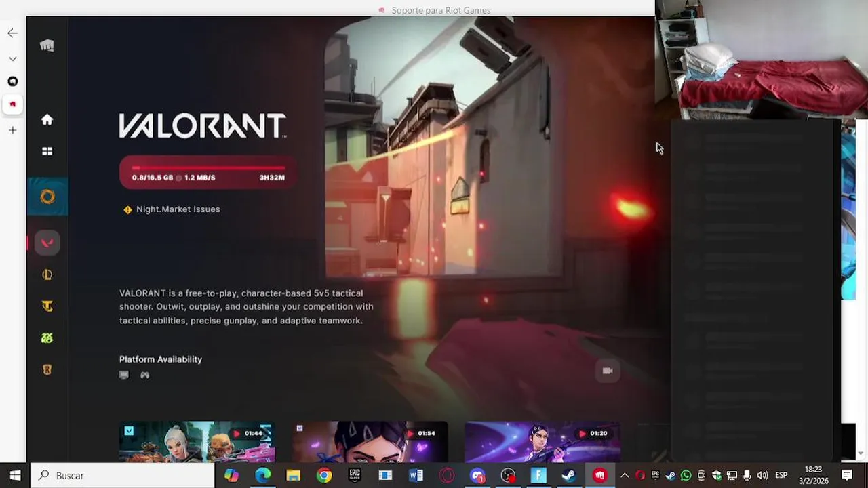This screenshot has height=488, width=868.
Task: Open network settings tray icon
Action: click(x=732, y=475)
